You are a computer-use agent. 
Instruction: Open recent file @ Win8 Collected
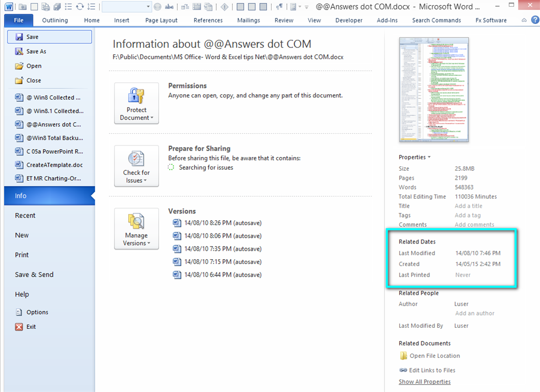pyautogui.click(x=50, y=97)
